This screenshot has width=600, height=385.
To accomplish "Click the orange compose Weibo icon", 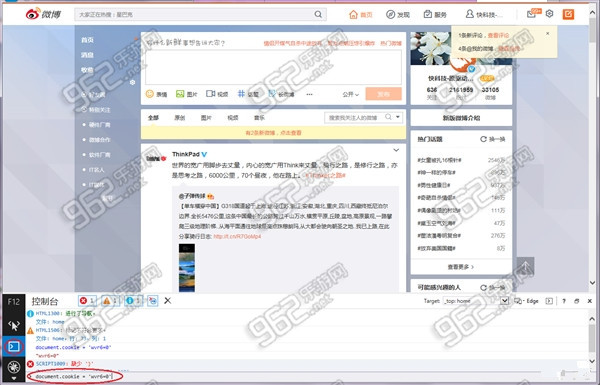I will (x=568, y=14).
